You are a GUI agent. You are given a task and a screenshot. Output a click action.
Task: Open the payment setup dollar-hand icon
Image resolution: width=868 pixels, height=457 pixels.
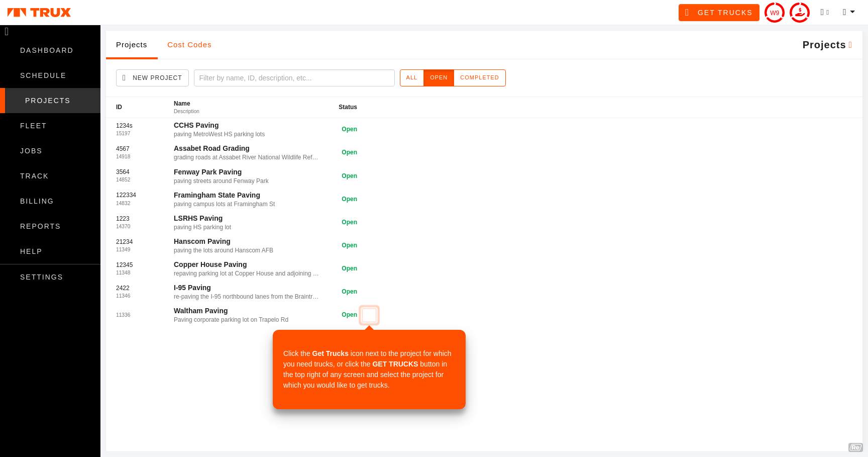click(x=799, y=13)
